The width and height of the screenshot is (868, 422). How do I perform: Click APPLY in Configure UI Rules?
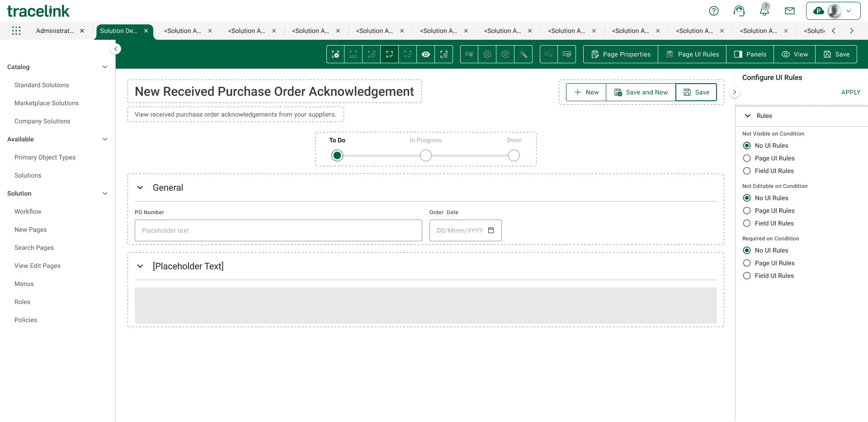pos(851,92)
